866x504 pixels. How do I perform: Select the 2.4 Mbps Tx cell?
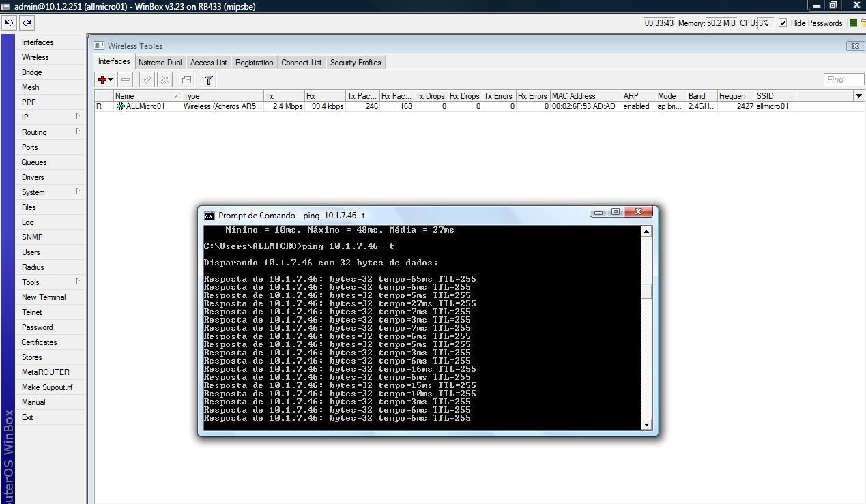[x=284, y=106]
